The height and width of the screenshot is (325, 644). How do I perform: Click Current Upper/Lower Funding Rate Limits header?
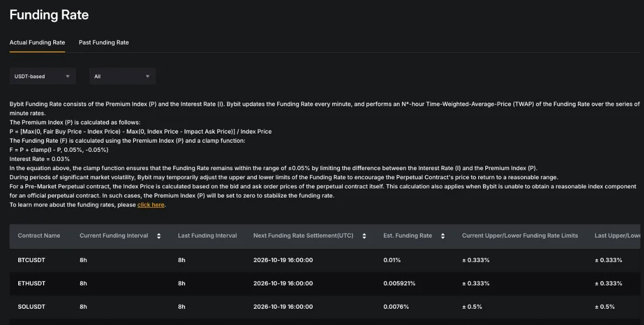click(x=520, y=236)
